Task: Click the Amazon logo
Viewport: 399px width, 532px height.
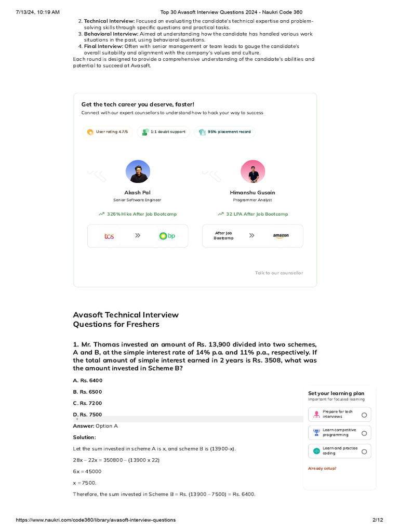Action: pos(281,236)
